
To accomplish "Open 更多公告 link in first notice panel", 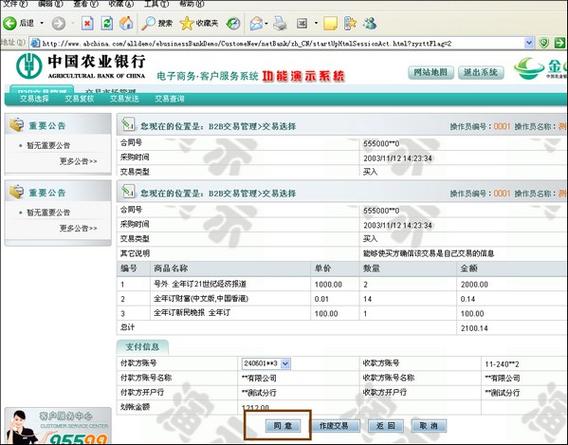I will point(78,161).
